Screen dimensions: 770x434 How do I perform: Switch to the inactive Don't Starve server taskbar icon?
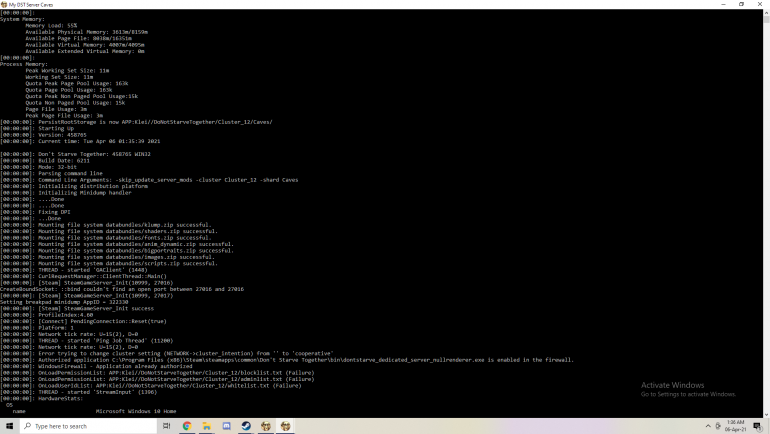tap(266, 426)
